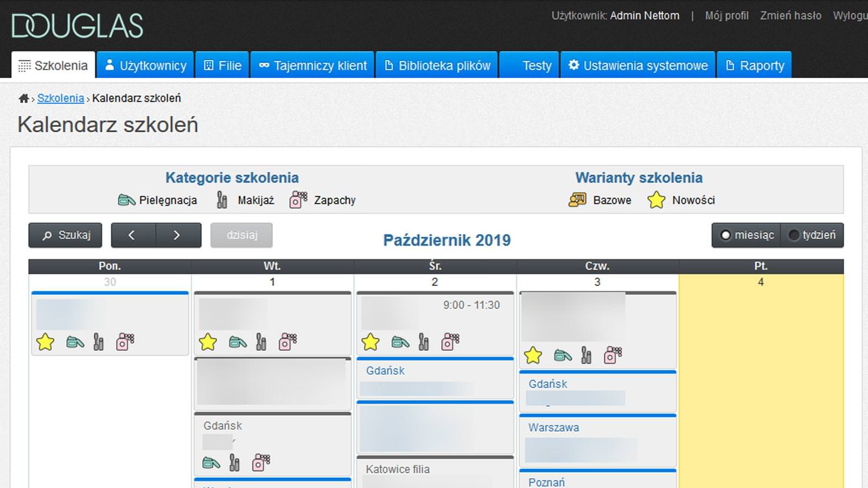
Task: Go to the previous month
Action: coord(132,235)
